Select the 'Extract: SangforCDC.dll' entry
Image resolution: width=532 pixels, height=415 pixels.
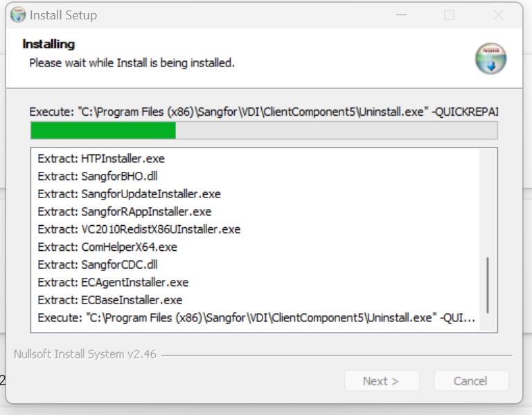(x=98, y=265)
